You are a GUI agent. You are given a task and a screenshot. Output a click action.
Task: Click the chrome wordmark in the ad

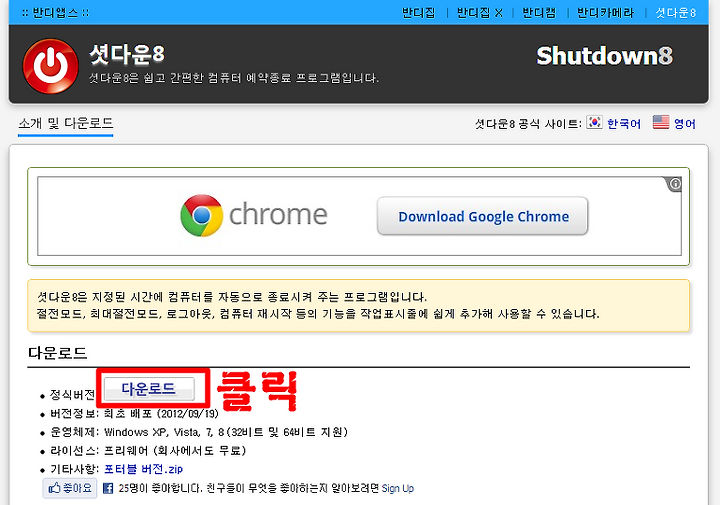click(x=278, y=214)
